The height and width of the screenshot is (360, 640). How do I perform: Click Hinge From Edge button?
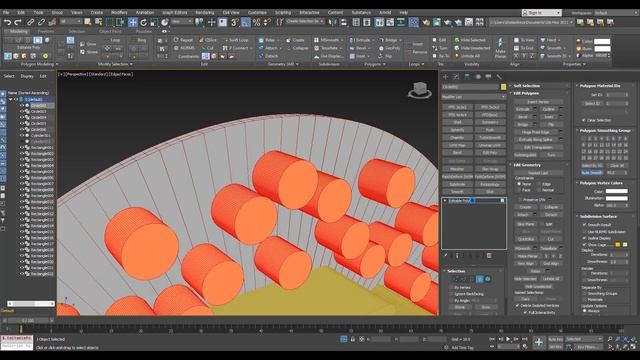point(536,132)
